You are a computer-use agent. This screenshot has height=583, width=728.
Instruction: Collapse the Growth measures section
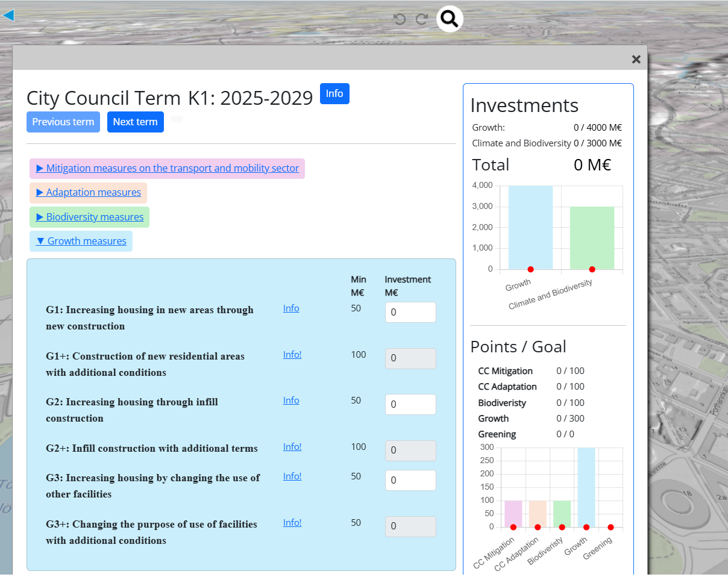point(81,242)
